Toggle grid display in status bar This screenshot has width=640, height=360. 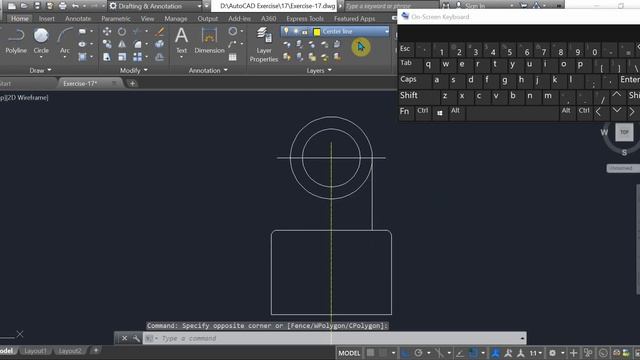click(370, 353)
